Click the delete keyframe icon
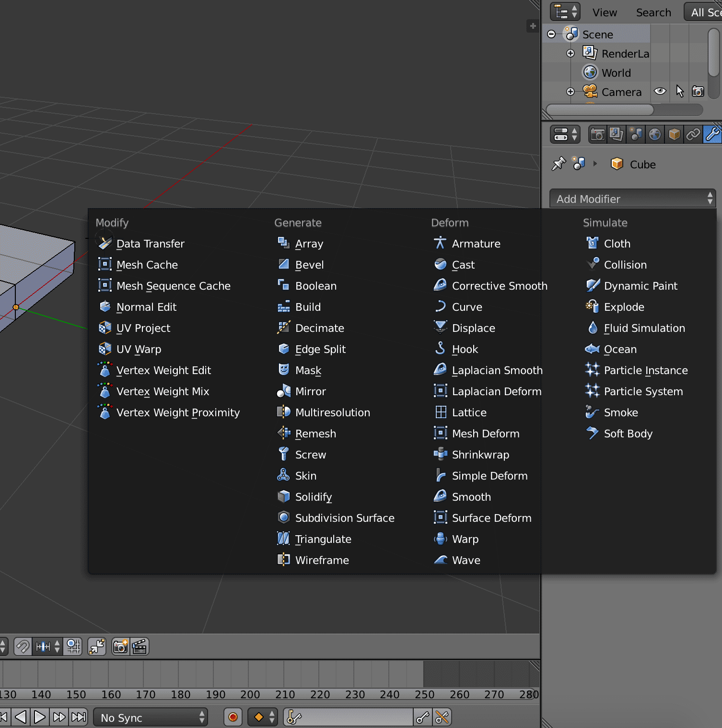722x728 pixels. 442,717
